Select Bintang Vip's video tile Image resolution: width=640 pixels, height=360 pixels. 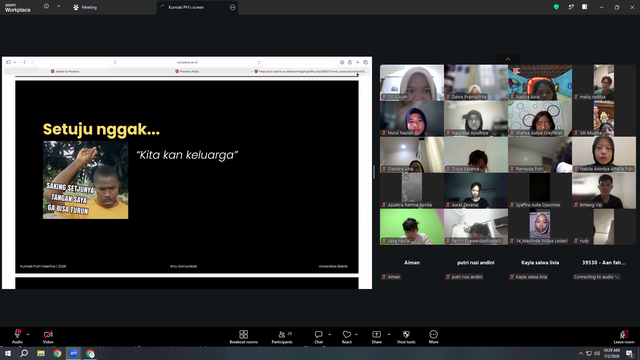click(x=604, y=190)
